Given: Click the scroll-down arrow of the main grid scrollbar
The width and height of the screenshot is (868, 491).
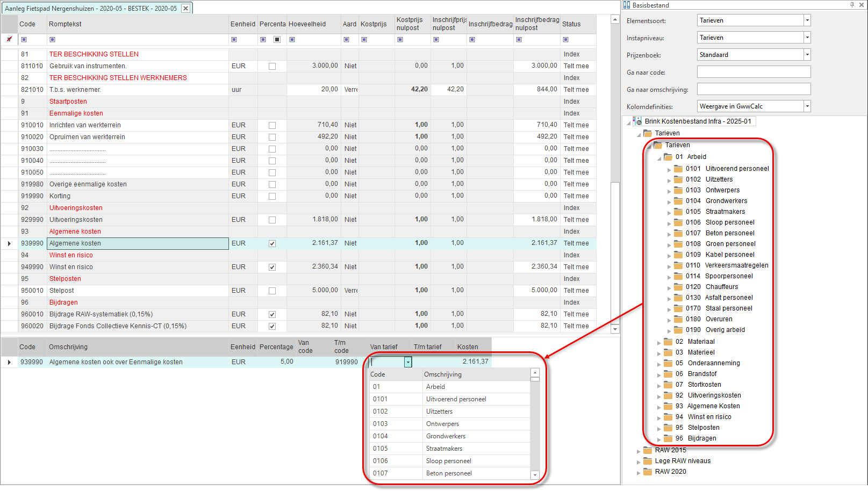Looking at the screenshot, I should coord(615,329).
